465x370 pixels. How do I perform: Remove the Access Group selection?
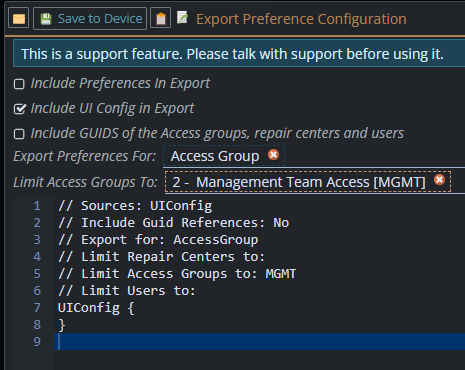tap(273, 155)
